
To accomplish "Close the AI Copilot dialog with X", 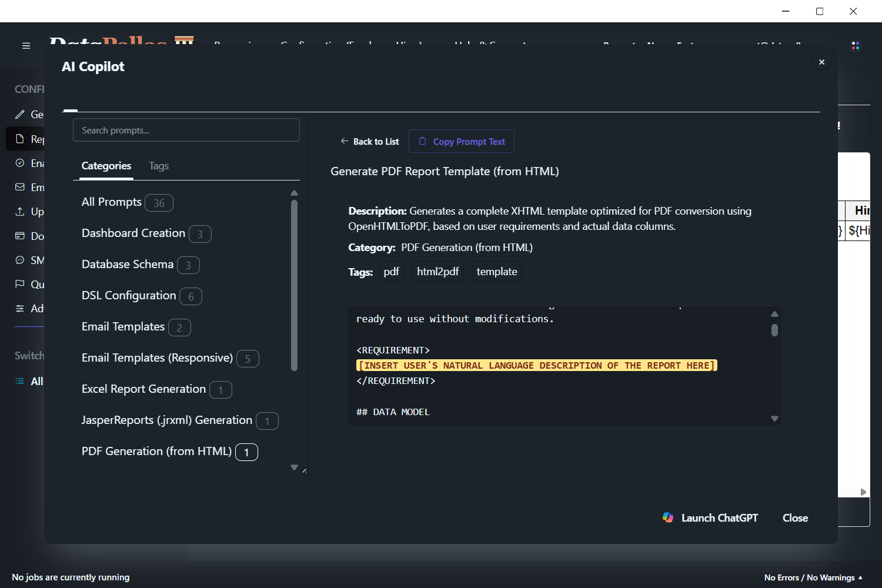I will point(821,62).
